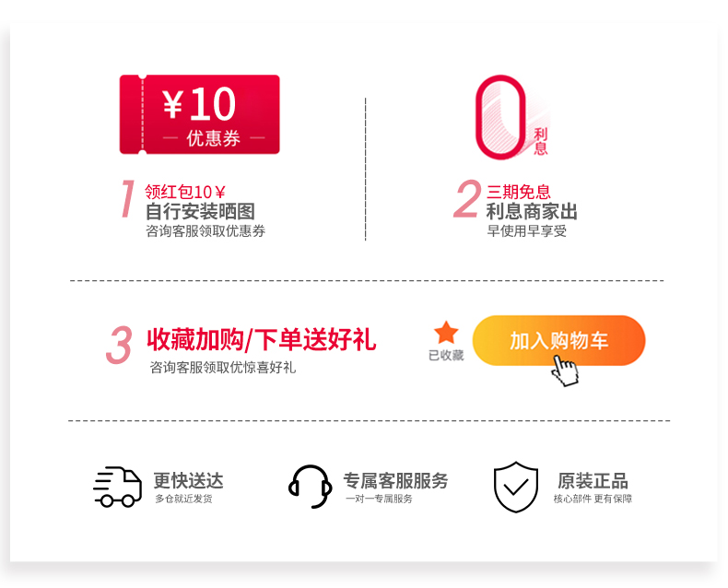The height and width of the screenshot is (588, 728).
Task: Click the 已收藏 label under the star
Action: tap(446, 356)
